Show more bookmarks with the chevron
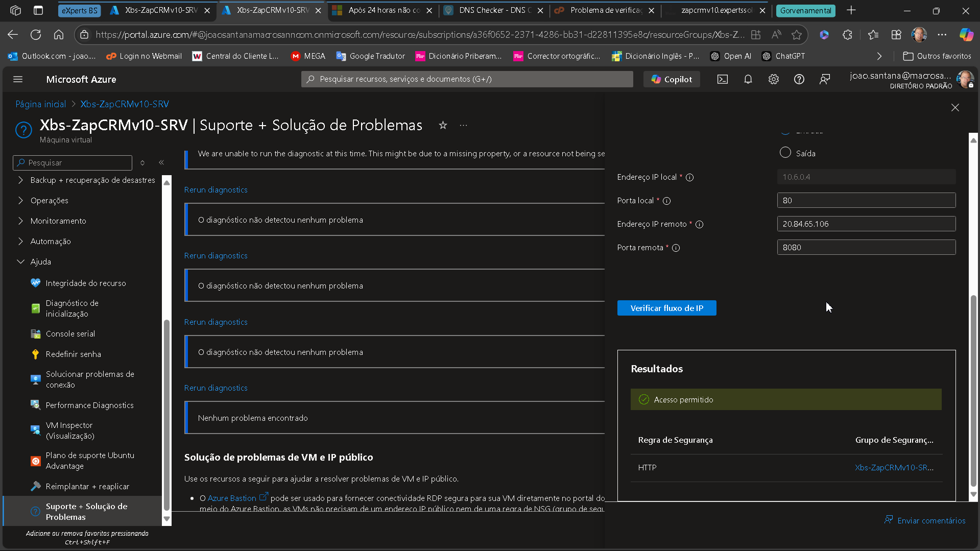The image size is (980, 551). [x=879, y=56]
